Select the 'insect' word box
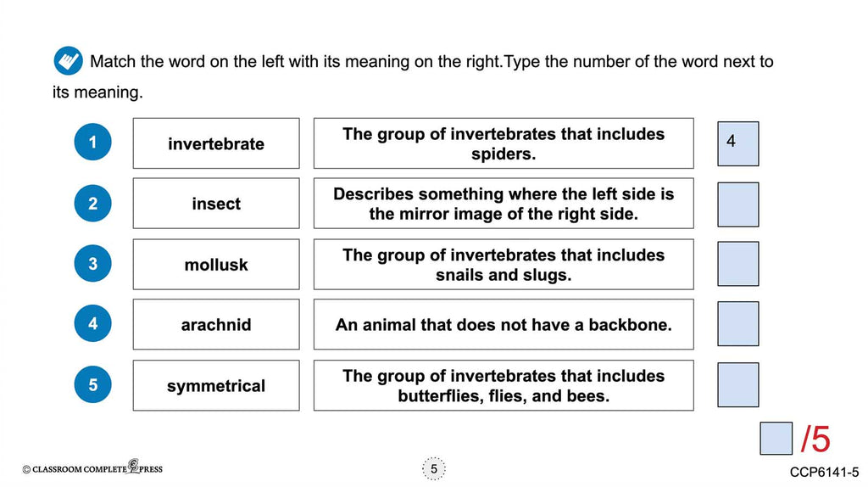Screen dimensions: 868x487 (216, 204)
